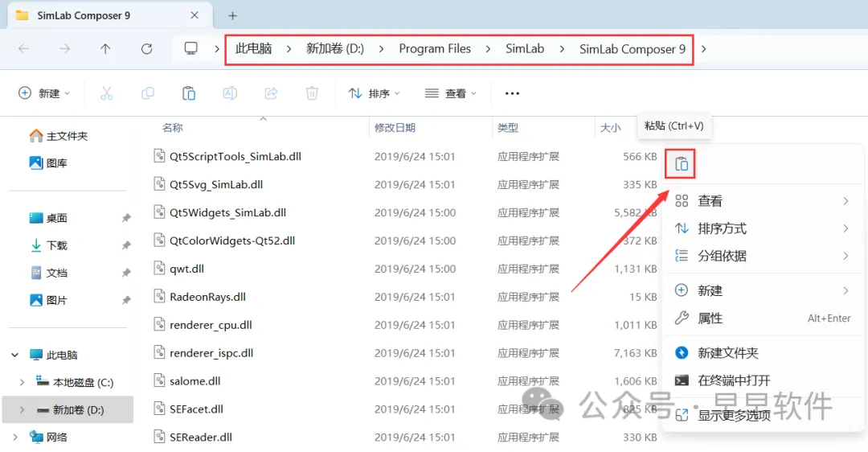Screen dimensions: 868x452
Task: Sort by 大小 column header
Action: [x=610, y=127]
